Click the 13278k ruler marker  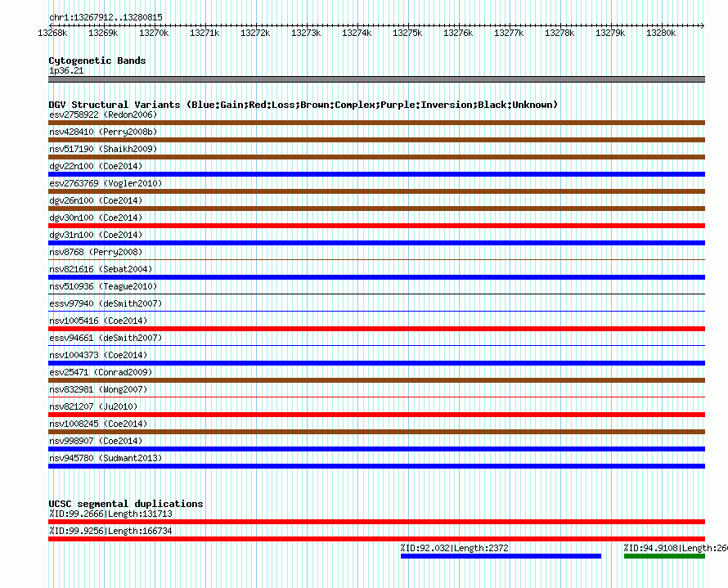pos(559,33)
